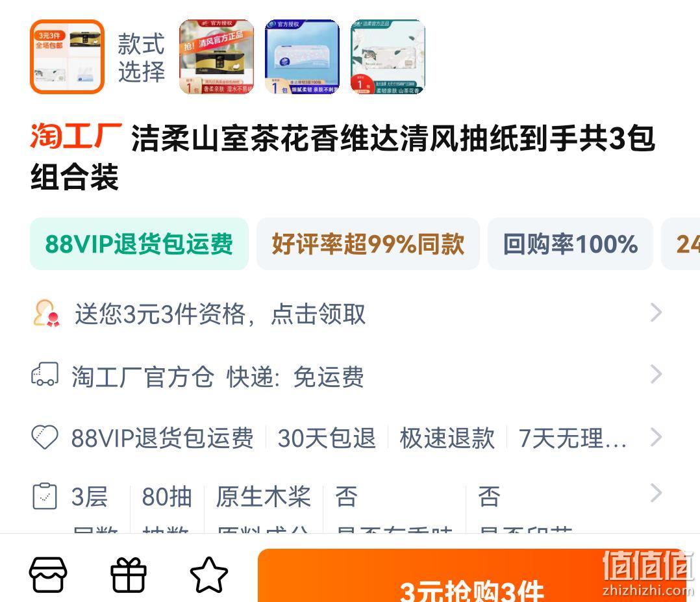Open the shop storefront icon
The image size is (700, 602).
coord(48,575)
